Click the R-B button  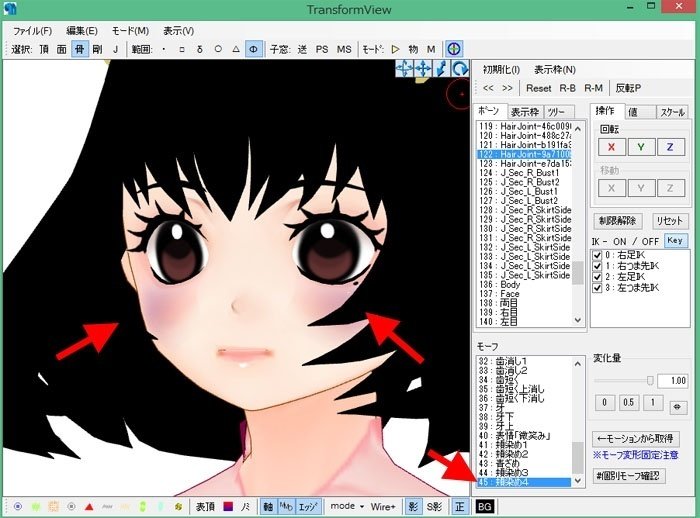point(567,88)
